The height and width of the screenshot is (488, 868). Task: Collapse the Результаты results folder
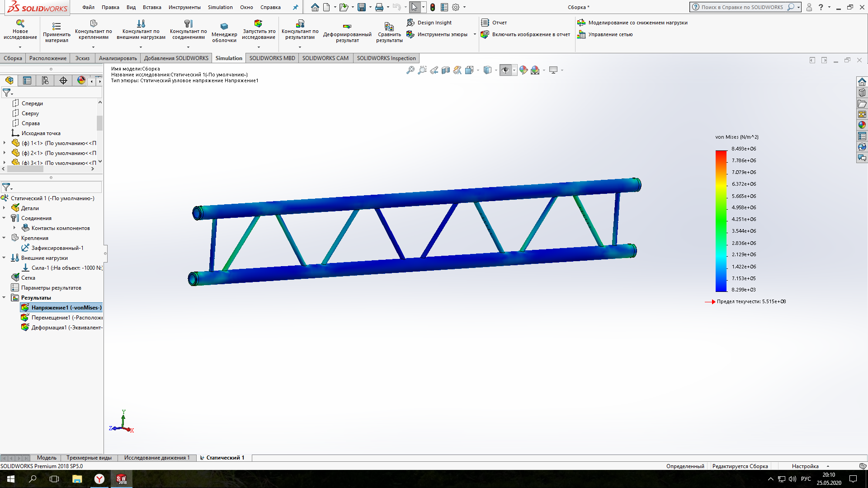(x=4, y=298)
